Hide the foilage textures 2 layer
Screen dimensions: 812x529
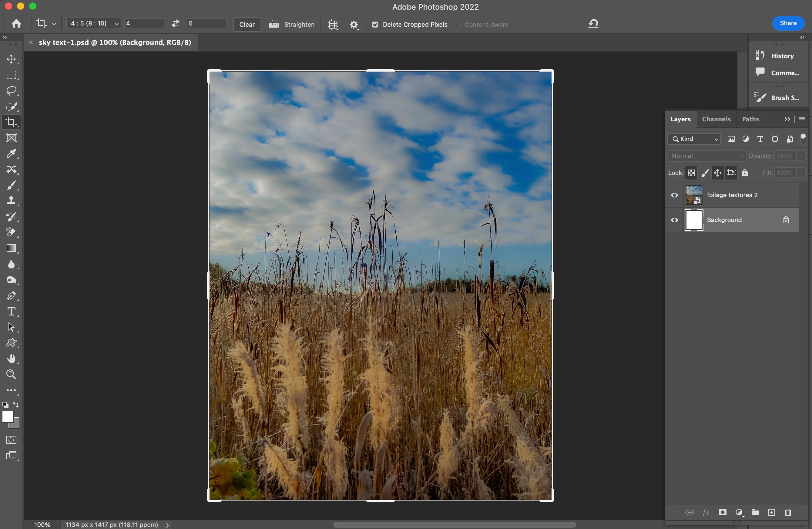(x=674, y=195)
